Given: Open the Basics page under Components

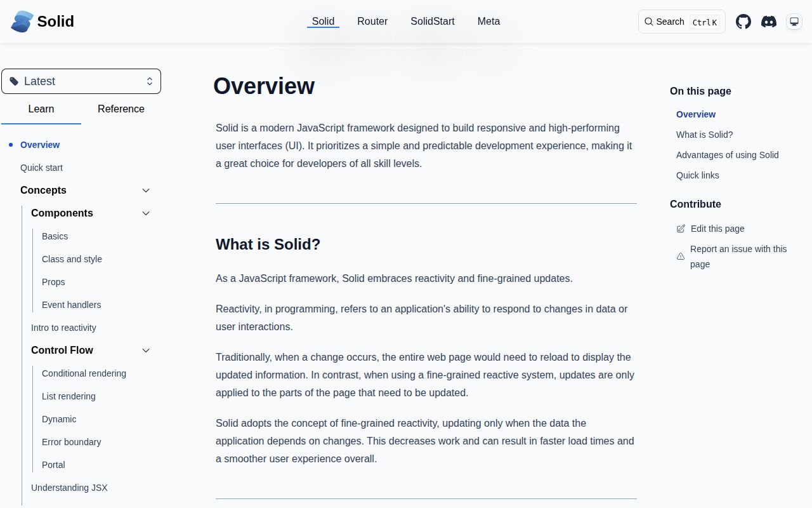Looking at the screenshot, I should point(55,236).
